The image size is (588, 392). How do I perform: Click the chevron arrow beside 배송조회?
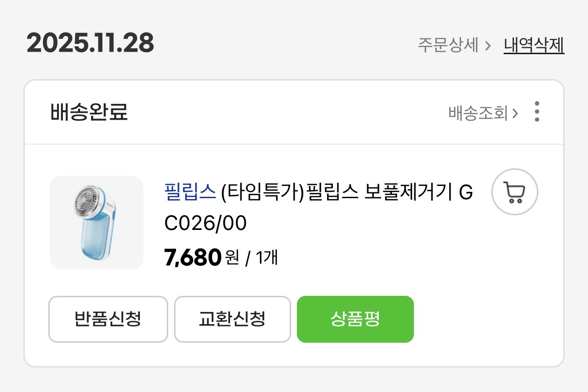515,113
